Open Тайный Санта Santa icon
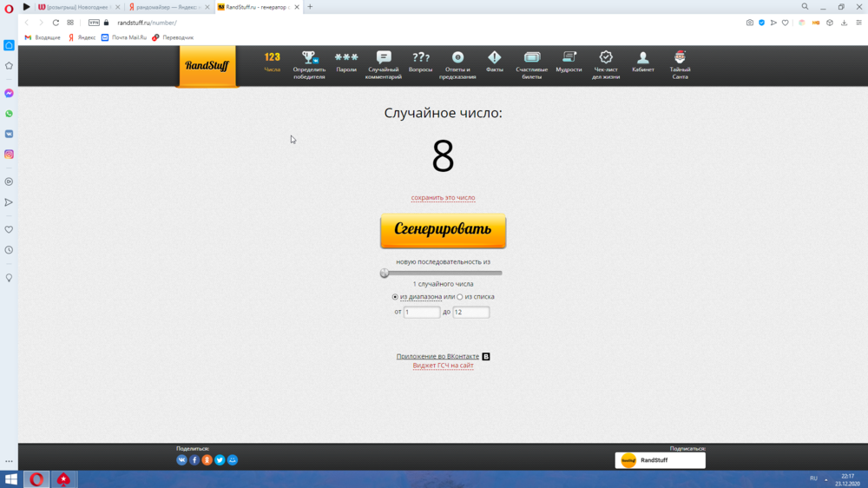The height and width of the screenshot is (488, 868). [680, 58]
